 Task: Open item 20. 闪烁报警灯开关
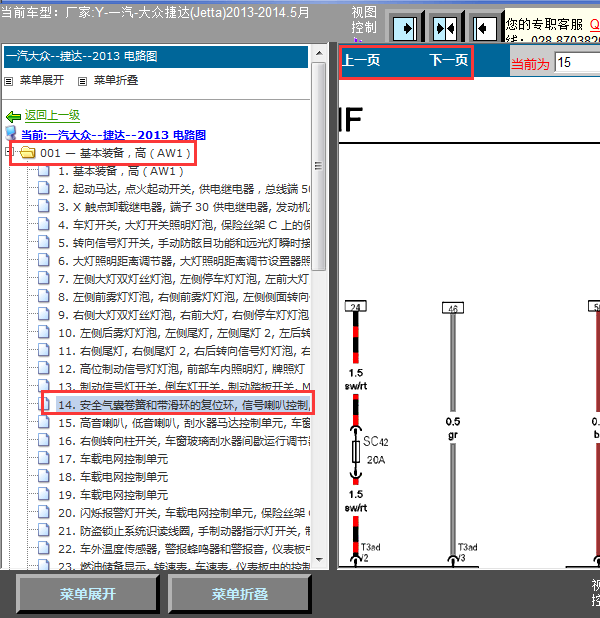tap(184, 513)
